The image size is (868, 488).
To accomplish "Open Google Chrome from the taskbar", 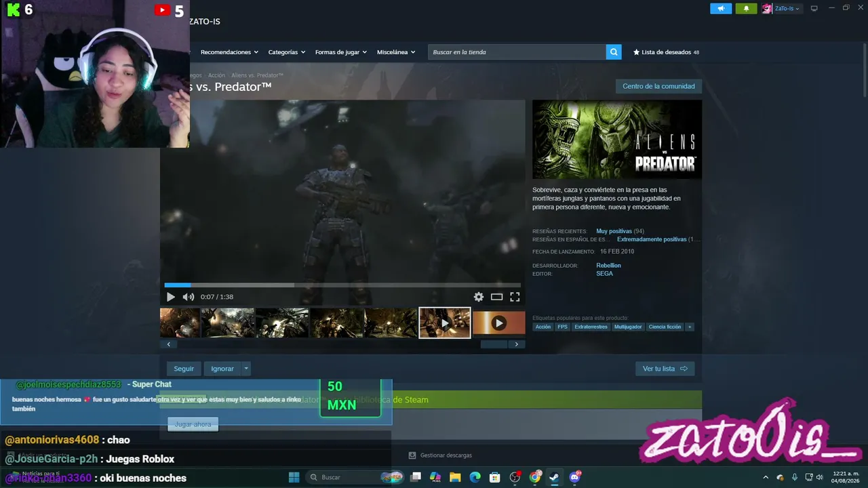I will point(535,477).
